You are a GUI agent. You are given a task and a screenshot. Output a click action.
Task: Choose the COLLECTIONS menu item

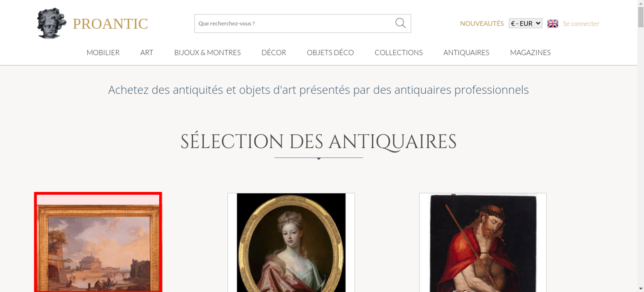[398, 52]
